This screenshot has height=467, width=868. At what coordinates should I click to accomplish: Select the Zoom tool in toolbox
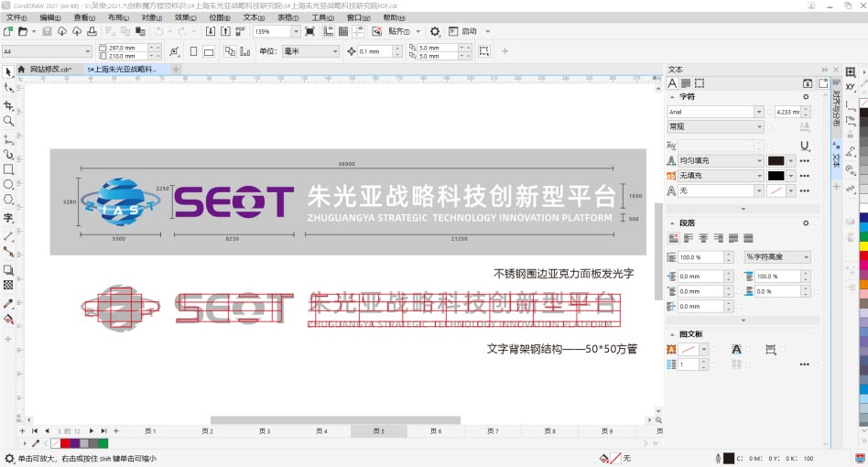8,121
